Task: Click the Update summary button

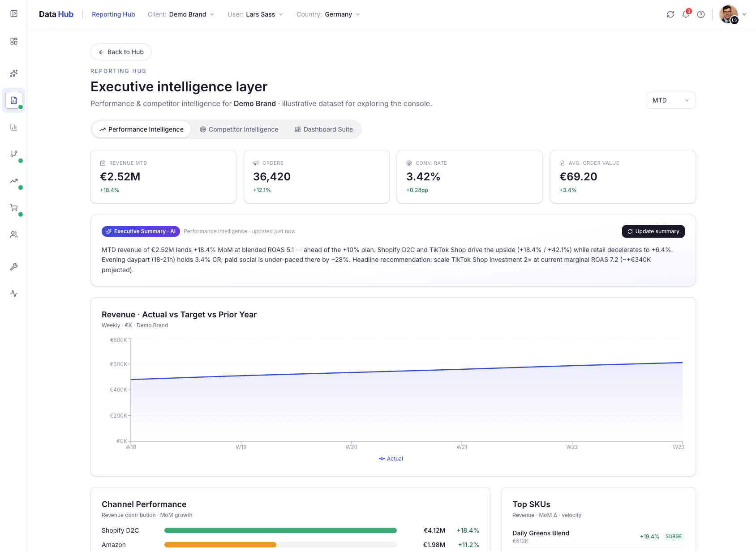Action: 653,231
